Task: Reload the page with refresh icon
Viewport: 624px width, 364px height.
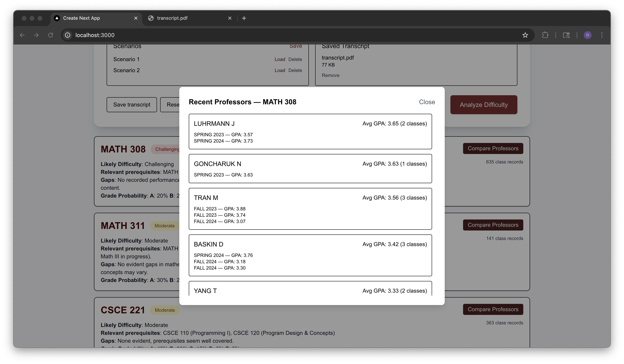Action: pos(51,35)
